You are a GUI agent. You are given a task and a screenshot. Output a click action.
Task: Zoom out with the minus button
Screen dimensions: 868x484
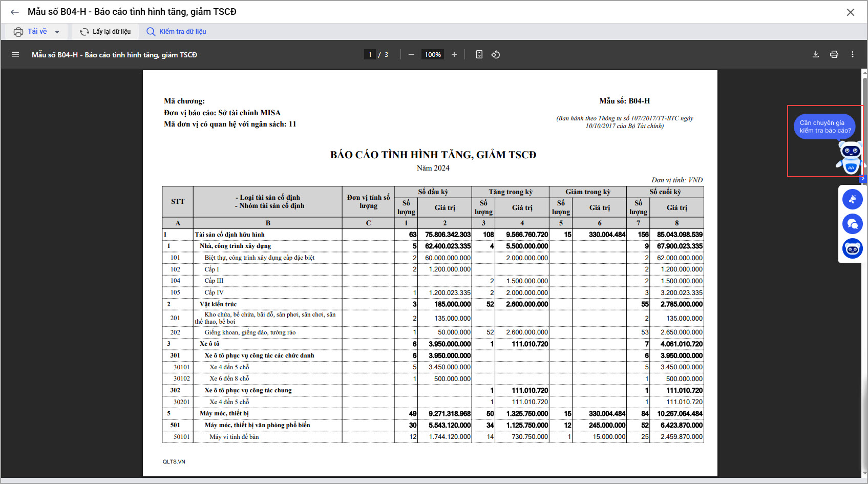tap(411, 54)
